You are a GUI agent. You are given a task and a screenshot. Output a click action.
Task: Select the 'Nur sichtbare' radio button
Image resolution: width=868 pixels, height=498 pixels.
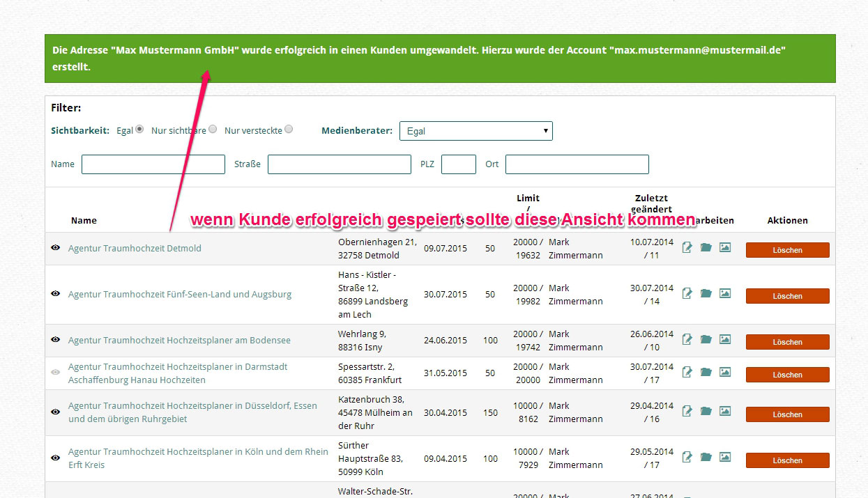pyautogui.click(x=213, y=130)
